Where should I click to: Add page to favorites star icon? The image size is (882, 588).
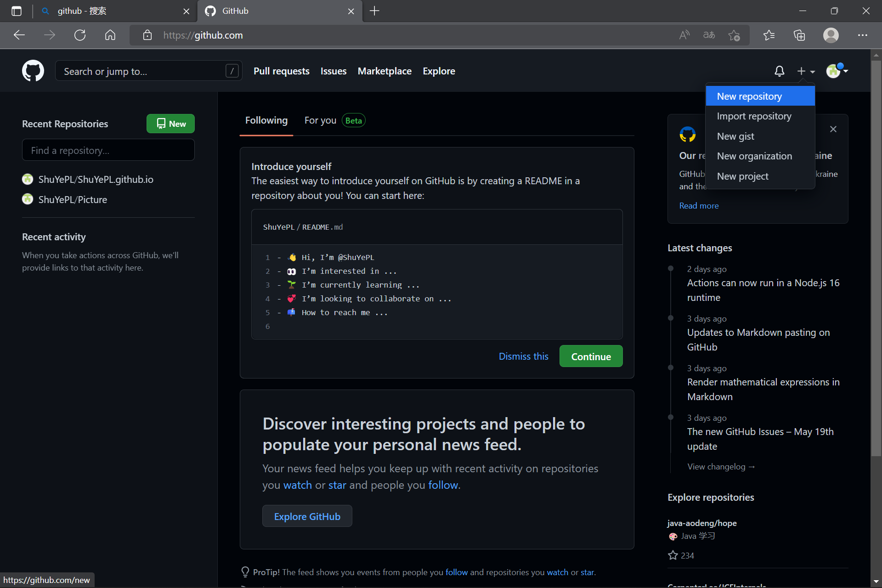click(734, 35)
